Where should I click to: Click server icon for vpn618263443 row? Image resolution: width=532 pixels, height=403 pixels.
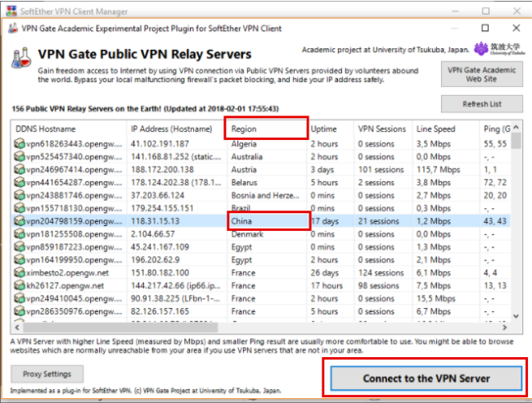pos(20,143)
